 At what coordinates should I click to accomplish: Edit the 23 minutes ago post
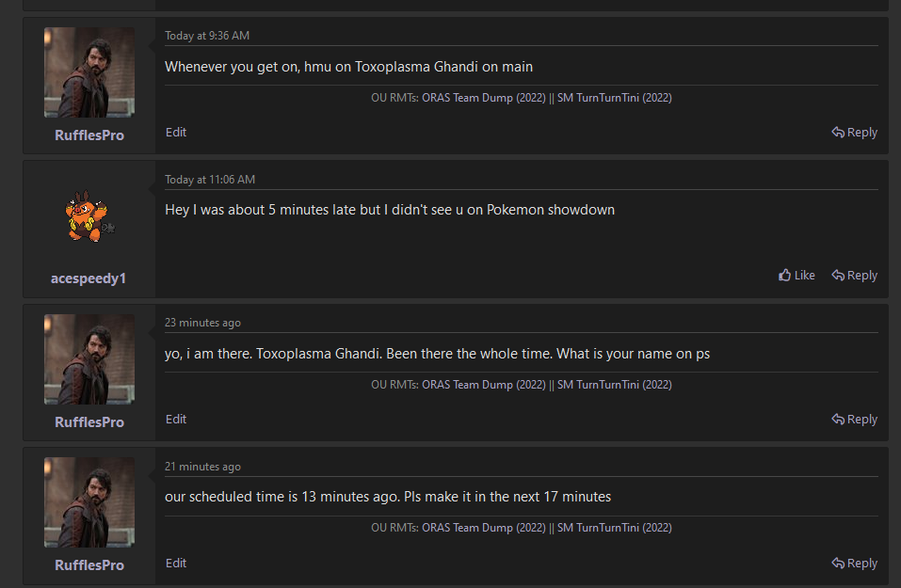click(176, 420)
